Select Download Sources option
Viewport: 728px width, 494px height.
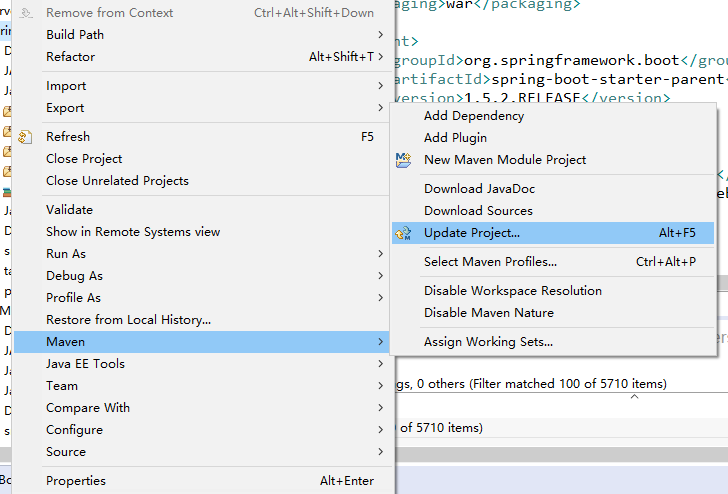[x=478, y=211]
